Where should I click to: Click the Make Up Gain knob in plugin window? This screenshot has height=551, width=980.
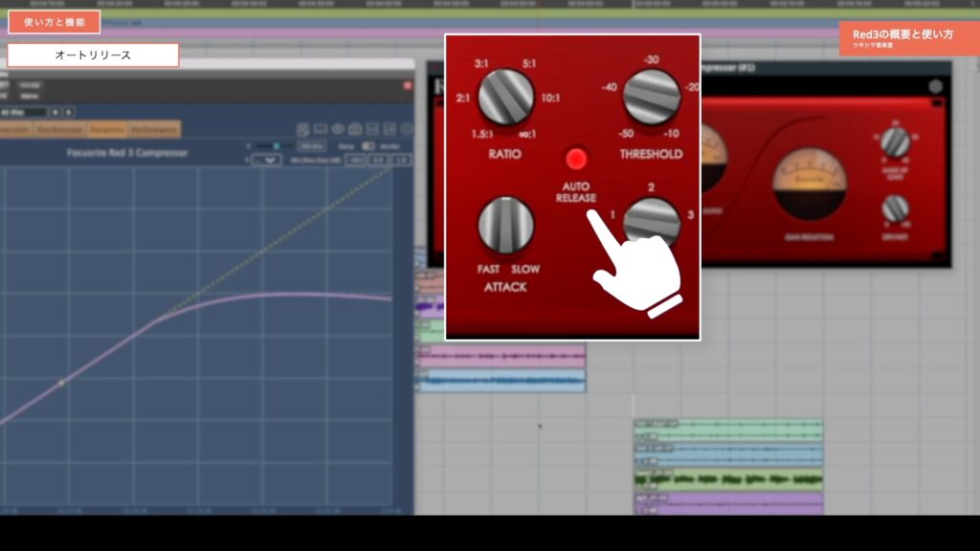click(895, 142)
